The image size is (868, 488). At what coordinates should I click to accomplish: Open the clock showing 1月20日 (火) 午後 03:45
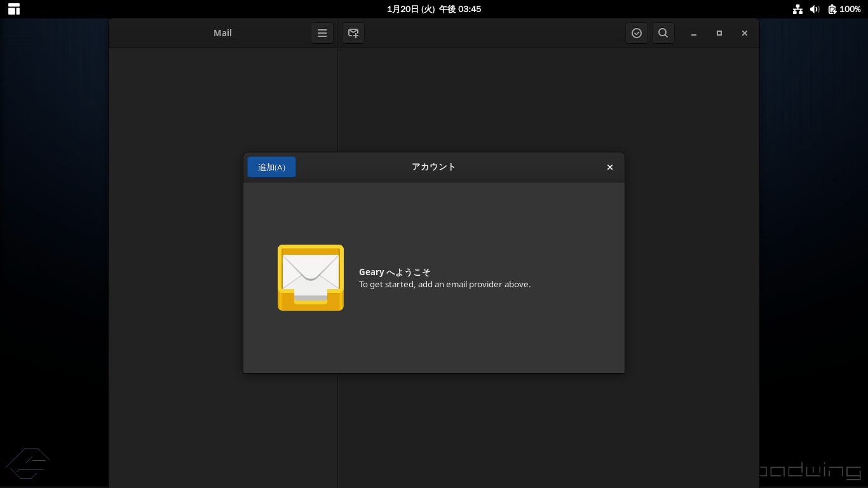tap(434, 9)
